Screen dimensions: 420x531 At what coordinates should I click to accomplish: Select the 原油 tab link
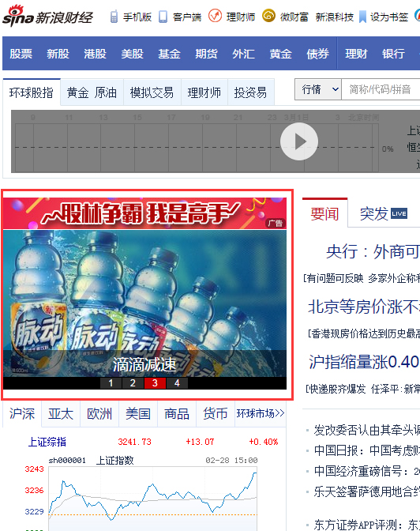pos(106,92)
